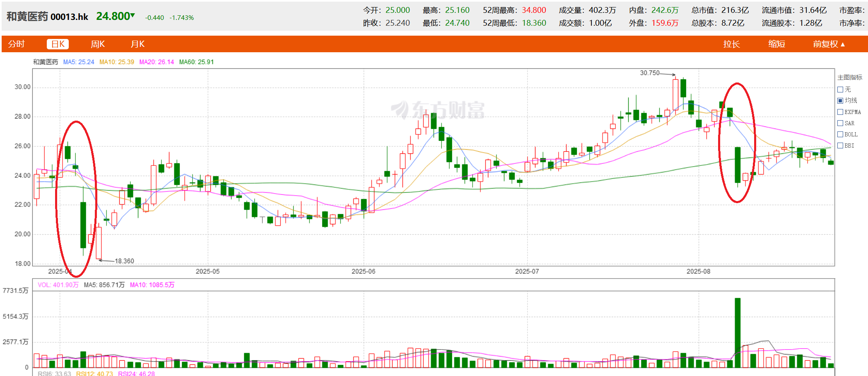The width and height of the screenshot is (868, 376).
Task: Click the 拉长 stretch chart button
Action: pos(731,44)
